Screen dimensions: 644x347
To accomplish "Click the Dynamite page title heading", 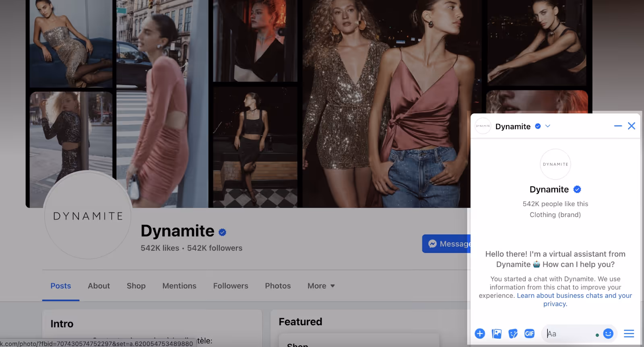I will [178, 231].
